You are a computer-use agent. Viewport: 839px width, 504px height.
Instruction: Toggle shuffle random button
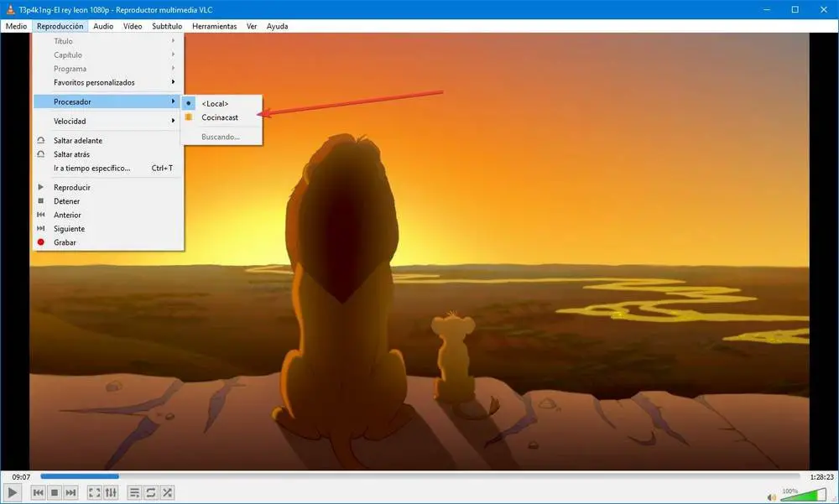click(167, 492)
